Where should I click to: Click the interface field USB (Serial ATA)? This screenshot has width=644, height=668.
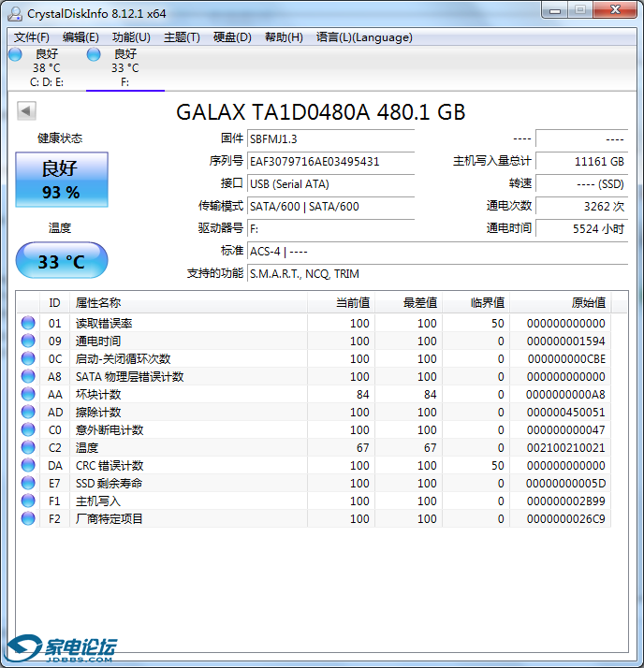[331, 184]
